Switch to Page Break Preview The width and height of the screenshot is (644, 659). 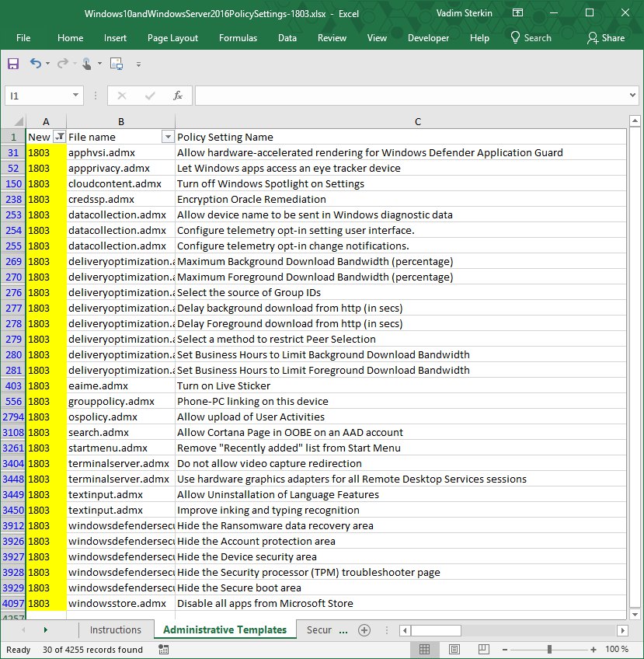point(483,650)
